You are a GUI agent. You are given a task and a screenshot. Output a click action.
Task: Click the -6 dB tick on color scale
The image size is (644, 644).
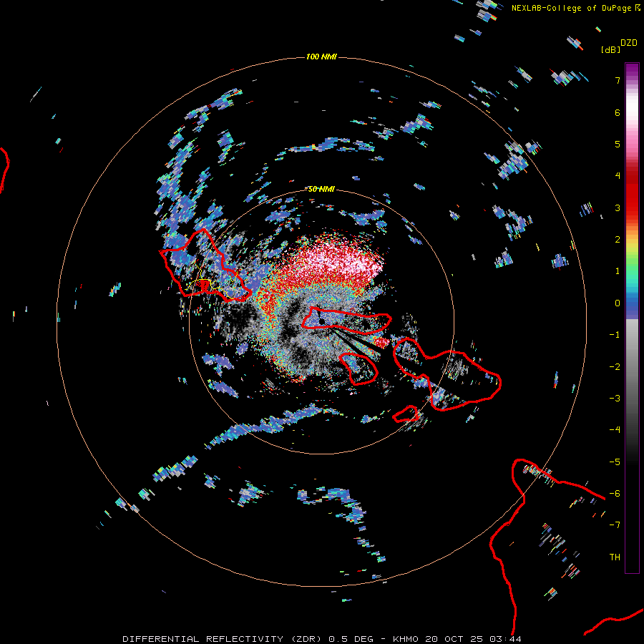click(x=615, y=494)
